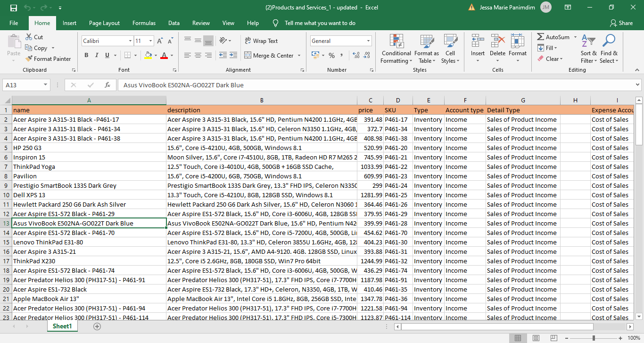Click the AutoSum button
The height and width of the screenshot is (343, 644).
(553, 37)
